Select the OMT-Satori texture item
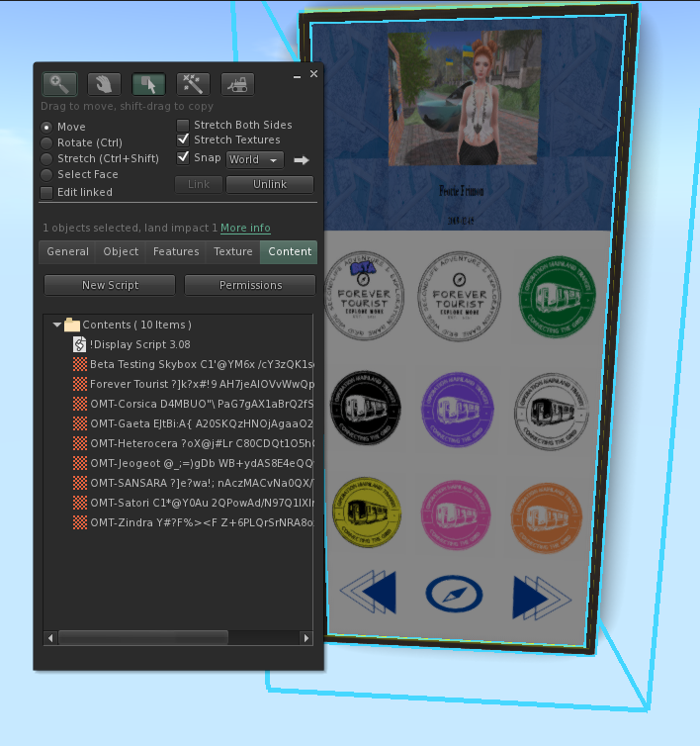This screenshot has height=746, width=700. (193, 503)
